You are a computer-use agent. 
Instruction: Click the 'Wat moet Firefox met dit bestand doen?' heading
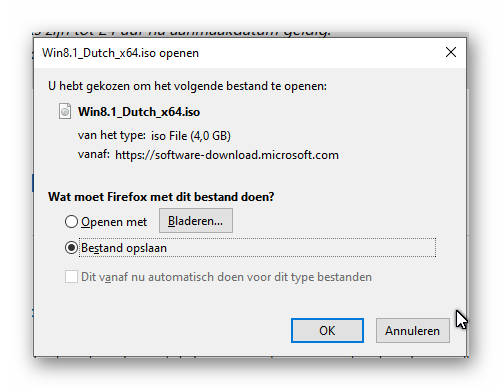click(161, 197)
